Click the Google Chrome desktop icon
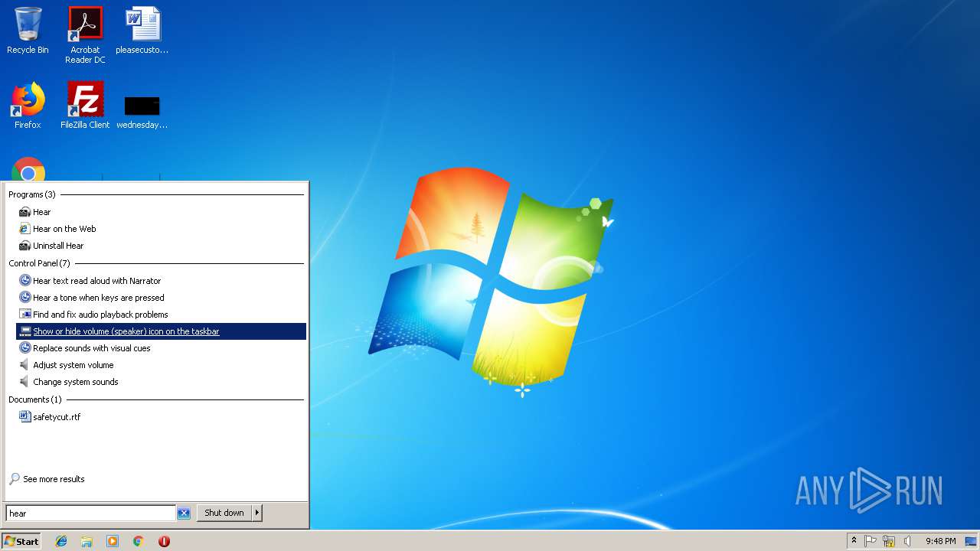The width and height of the screenshot is (980, 551). coord(28,169)
